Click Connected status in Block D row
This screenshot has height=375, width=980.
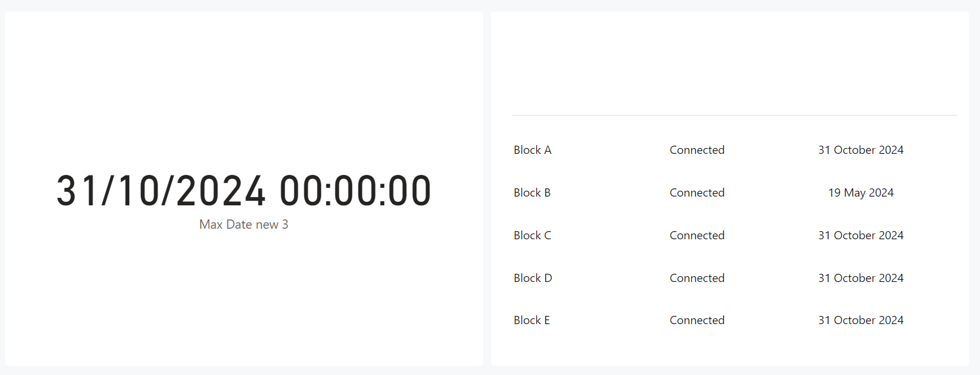pos(697,278)
